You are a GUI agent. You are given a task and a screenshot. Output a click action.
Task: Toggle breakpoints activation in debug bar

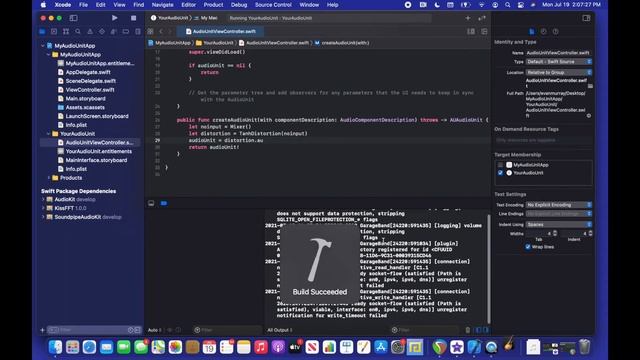tap(164, 203)
